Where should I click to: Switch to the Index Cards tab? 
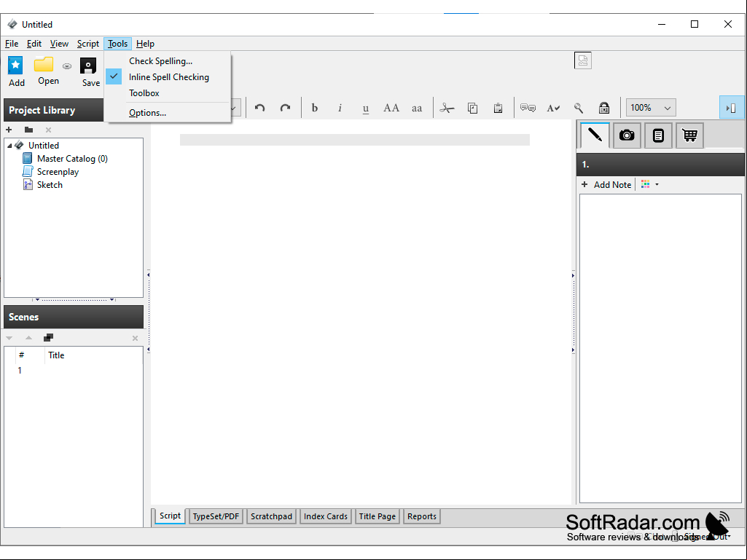coord(325,516)
